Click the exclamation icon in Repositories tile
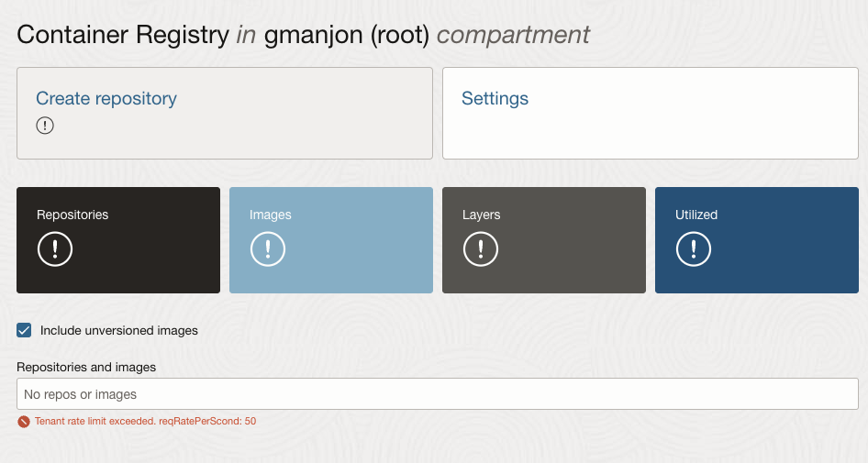Image resolution: width=868 pixels, height=463 pixels. click(x=55, y=249)
